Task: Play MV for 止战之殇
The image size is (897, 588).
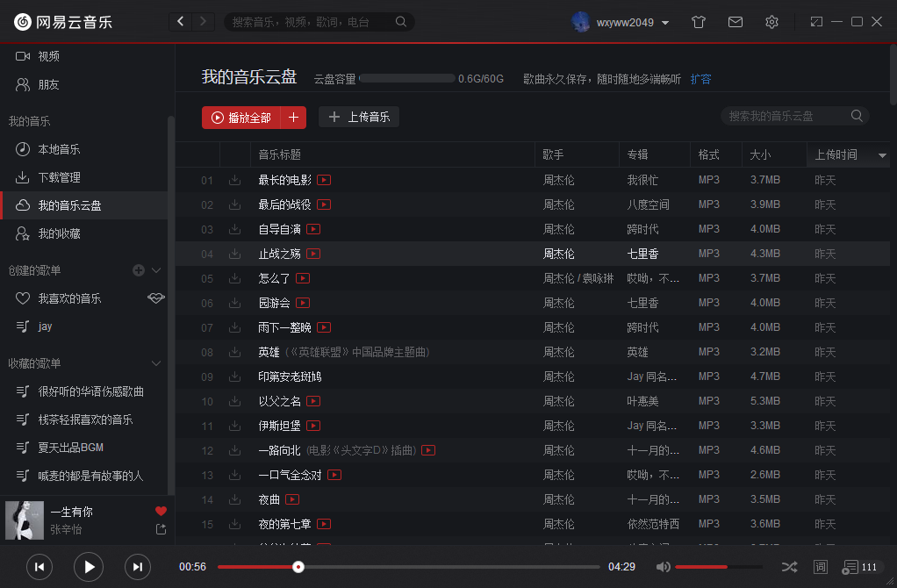Action: click(313, 254)
